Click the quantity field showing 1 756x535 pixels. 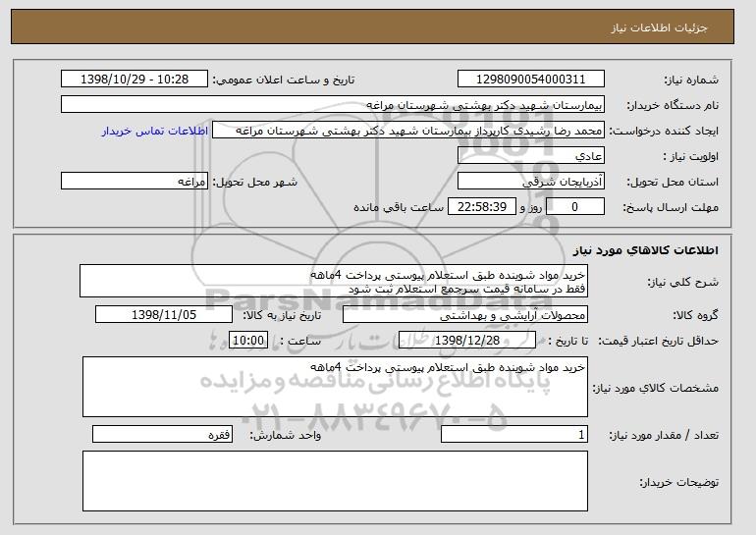514,435
